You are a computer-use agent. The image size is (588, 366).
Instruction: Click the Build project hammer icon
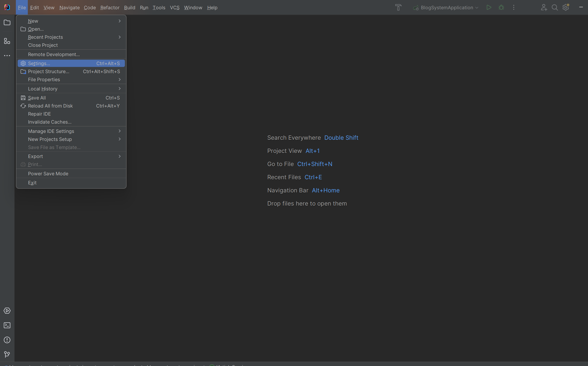[x=398, y=8]
